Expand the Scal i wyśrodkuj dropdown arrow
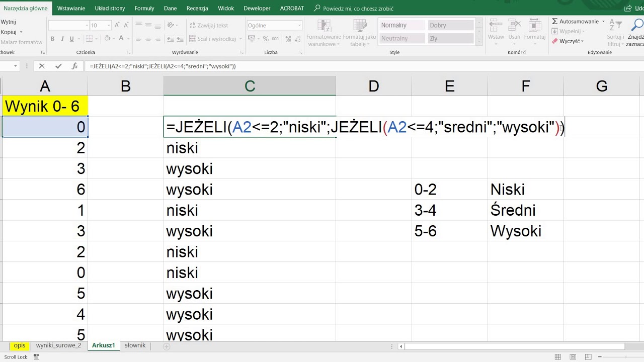644x362 pixels. click(240, 39)
